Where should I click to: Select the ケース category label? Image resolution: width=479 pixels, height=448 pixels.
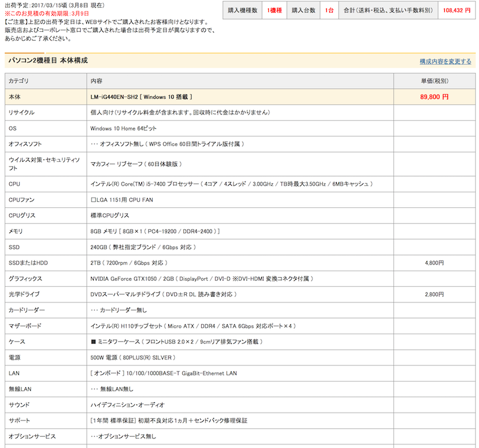click(x=17, y=341)
